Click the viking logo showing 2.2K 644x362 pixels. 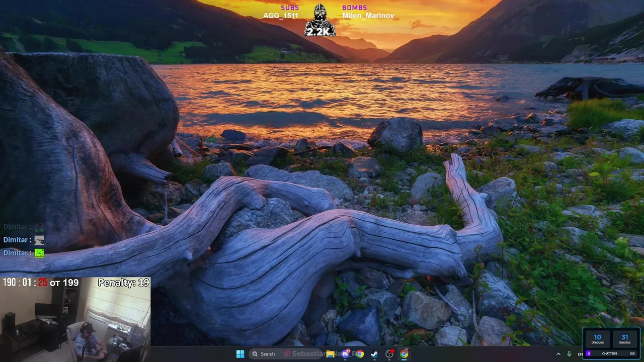(320, 20)
